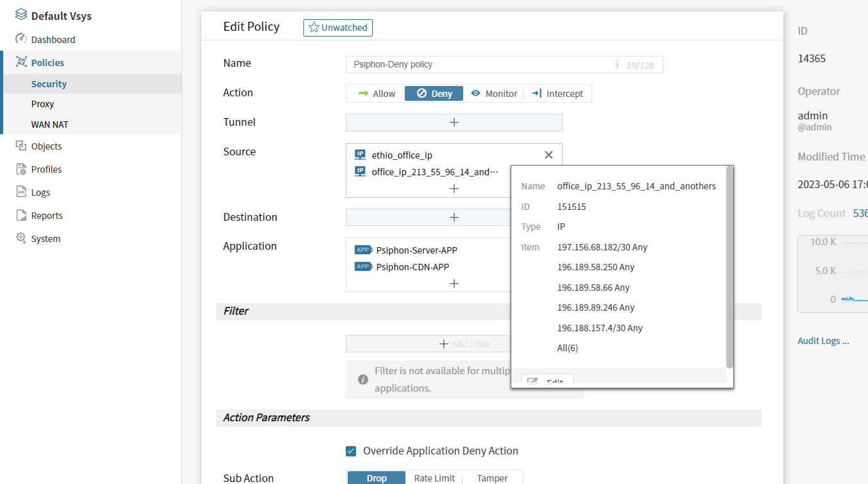Viewport: 868px width, 484px height.
Task: Click the System gear icon
Action: click(x=21, y=239)
